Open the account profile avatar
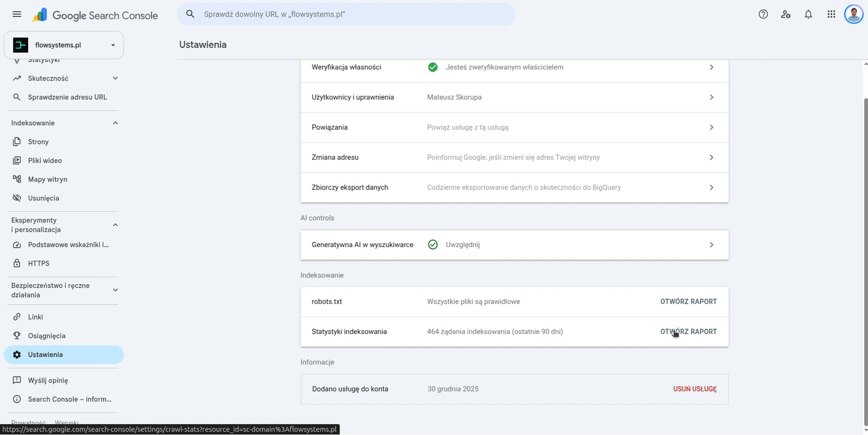Image resolution: width=868 pixels, height=435 pixels. (854, 14)
